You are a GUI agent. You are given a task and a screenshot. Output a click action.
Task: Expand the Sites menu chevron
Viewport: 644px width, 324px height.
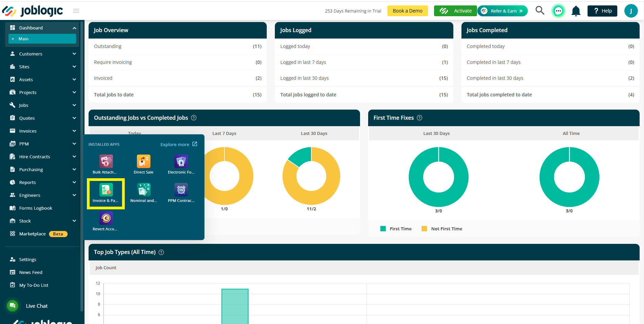(74, 67)
